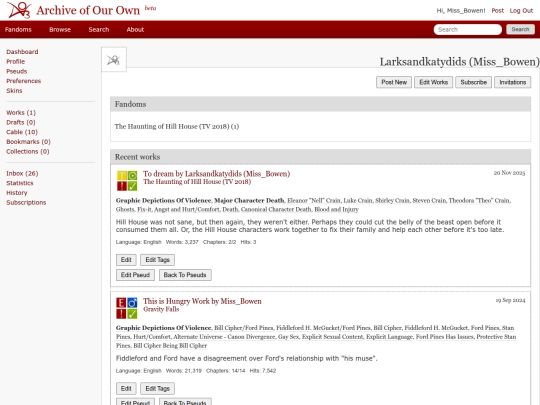
Task: Click the Major Character Death warning tag
Action: 249,200
